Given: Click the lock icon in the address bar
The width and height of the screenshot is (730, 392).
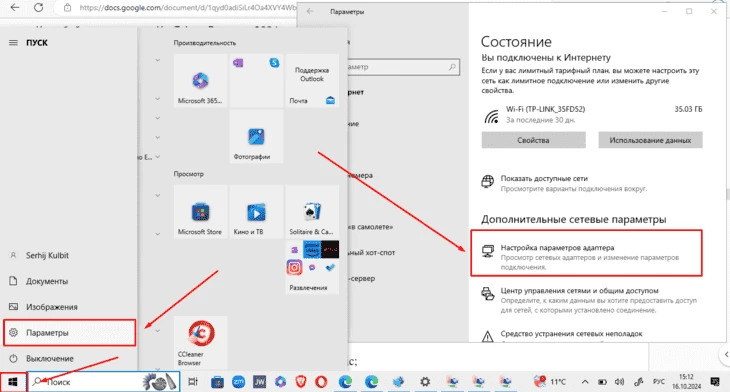Looking at the screenshot, I should pyautogui.click(x=68, y=7).
